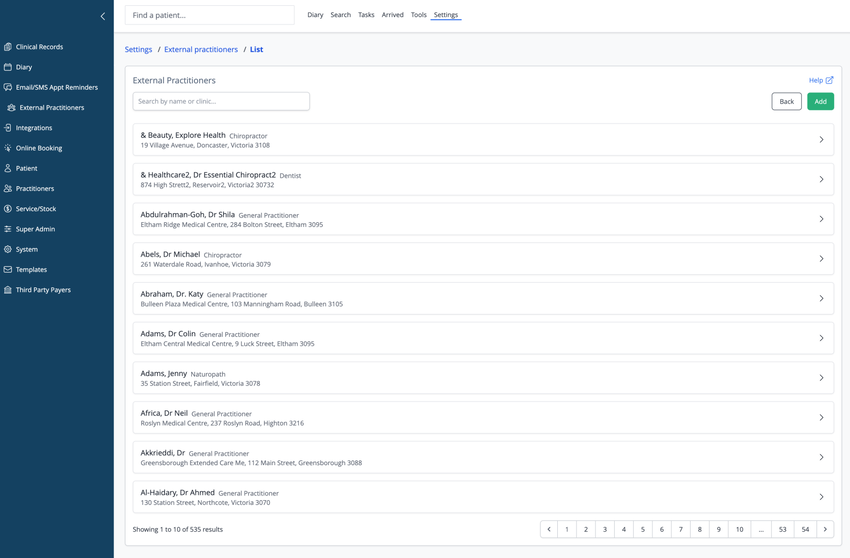This screenshot has height=558, width=850.
Task: Click the green Add button
Action: pyautogui.click(x=820, y=101)
